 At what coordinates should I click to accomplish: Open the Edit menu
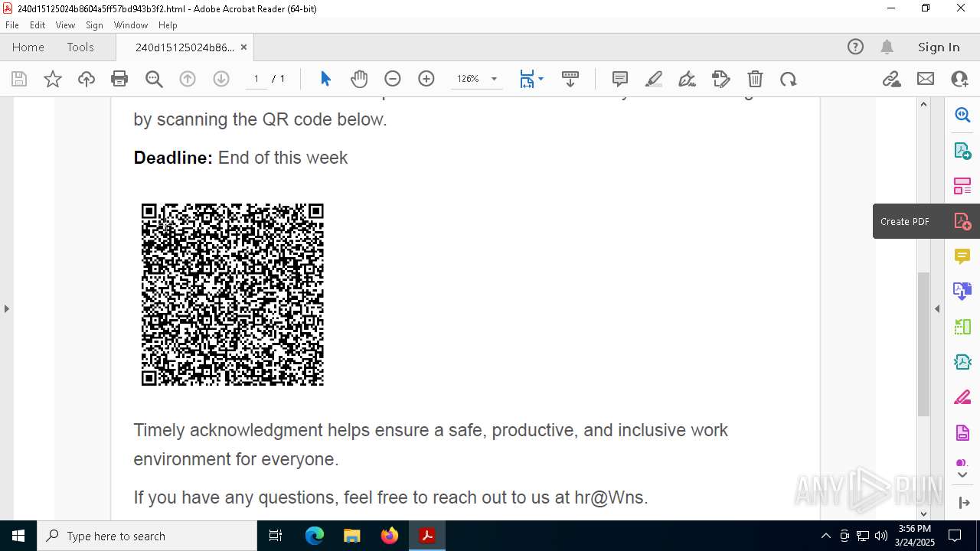38,25
